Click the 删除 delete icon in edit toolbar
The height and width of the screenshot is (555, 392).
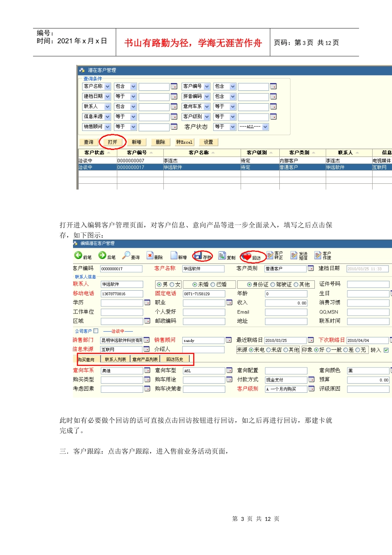click(150, 256)
